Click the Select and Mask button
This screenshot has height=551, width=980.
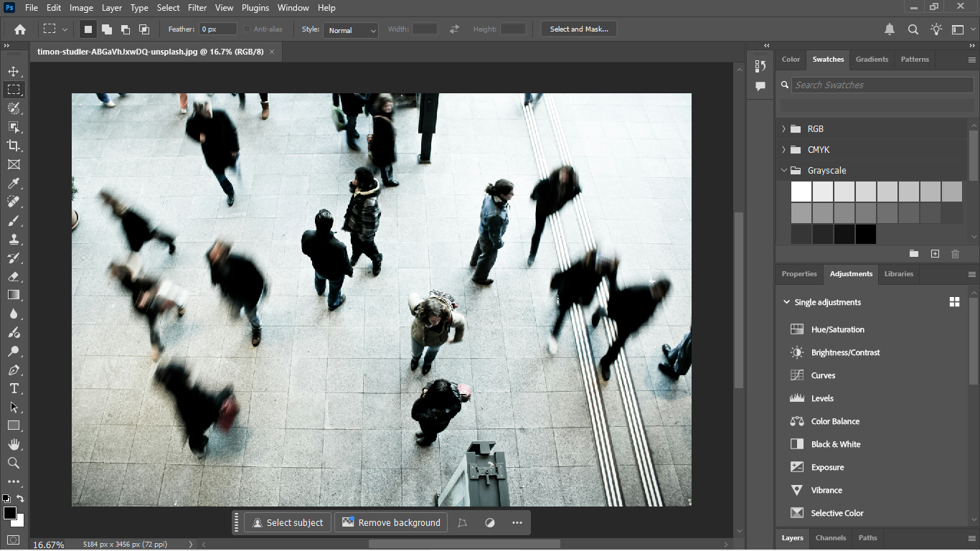click(578, 29)
